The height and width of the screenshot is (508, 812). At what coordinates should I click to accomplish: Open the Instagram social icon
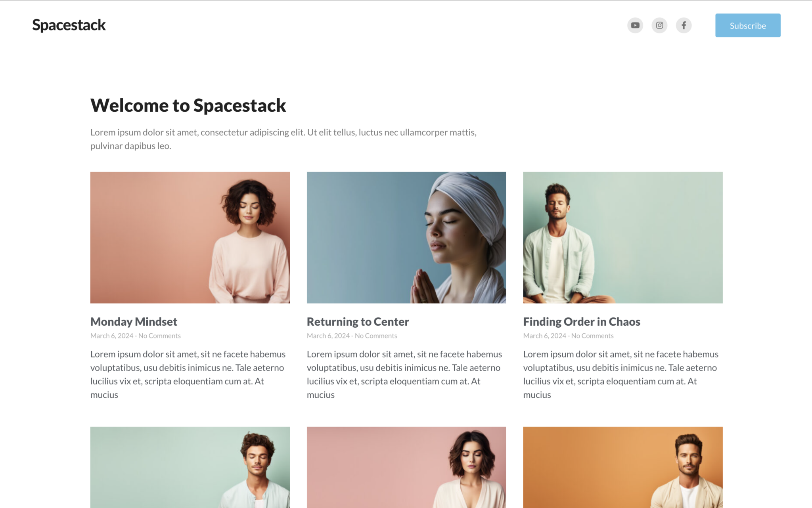pyautogui.click(x=659, y=25)
